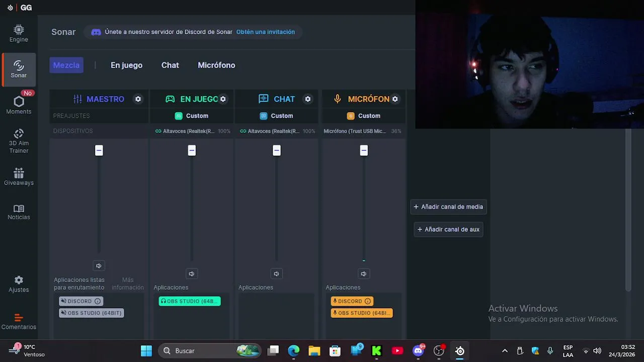Click the Windows taskbar search box
644x362 pixels.
tap(210, 350)
